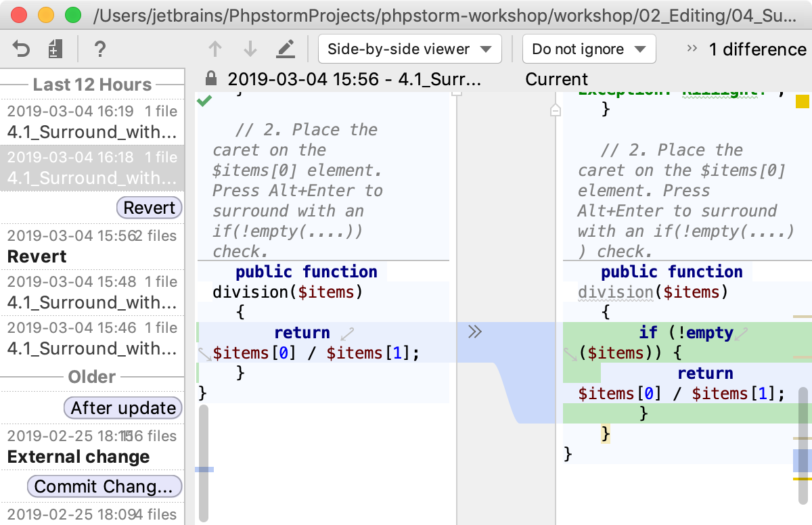
Task: Click yellow inspection indicator square in right pane
Action: [x=802, y=101]
